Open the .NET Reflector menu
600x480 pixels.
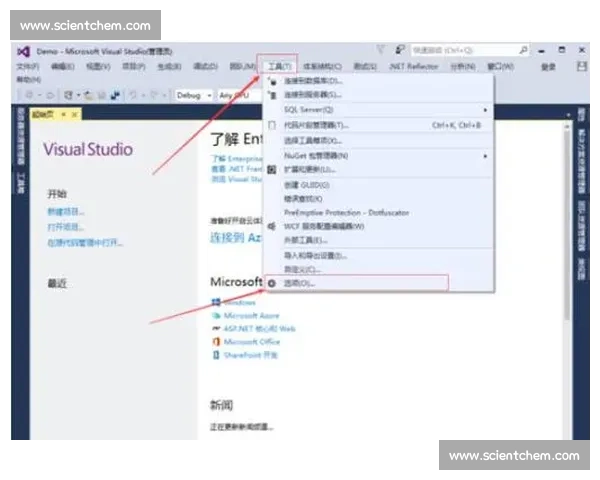(x=414, y=67)
